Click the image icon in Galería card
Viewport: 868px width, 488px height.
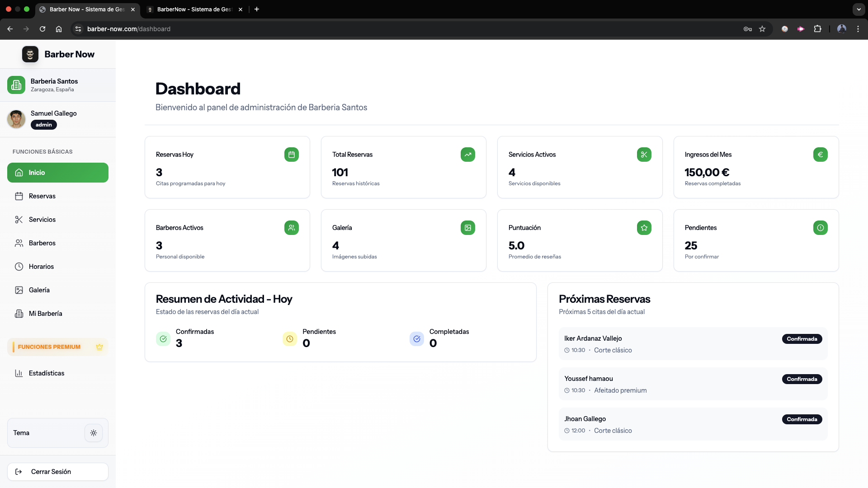point(468,228)
